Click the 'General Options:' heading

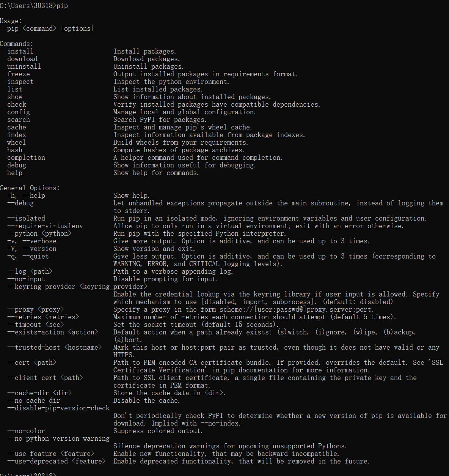30,188
